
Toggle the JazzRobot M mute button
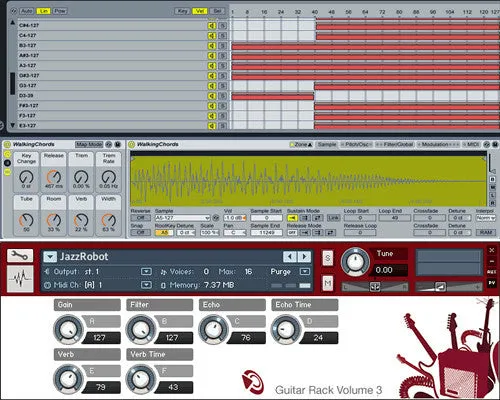[328, 283]
